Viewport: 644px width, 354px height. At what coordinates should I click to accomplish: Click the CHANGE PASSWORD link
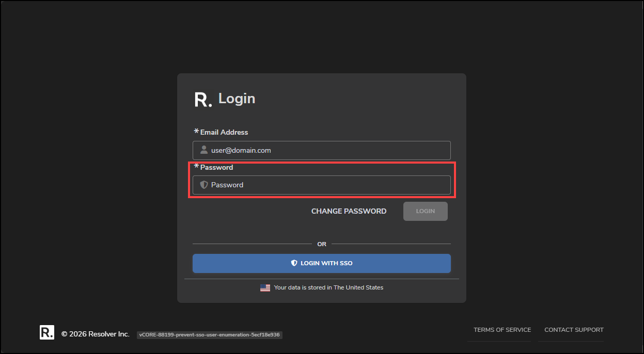(x=349, y=211)
